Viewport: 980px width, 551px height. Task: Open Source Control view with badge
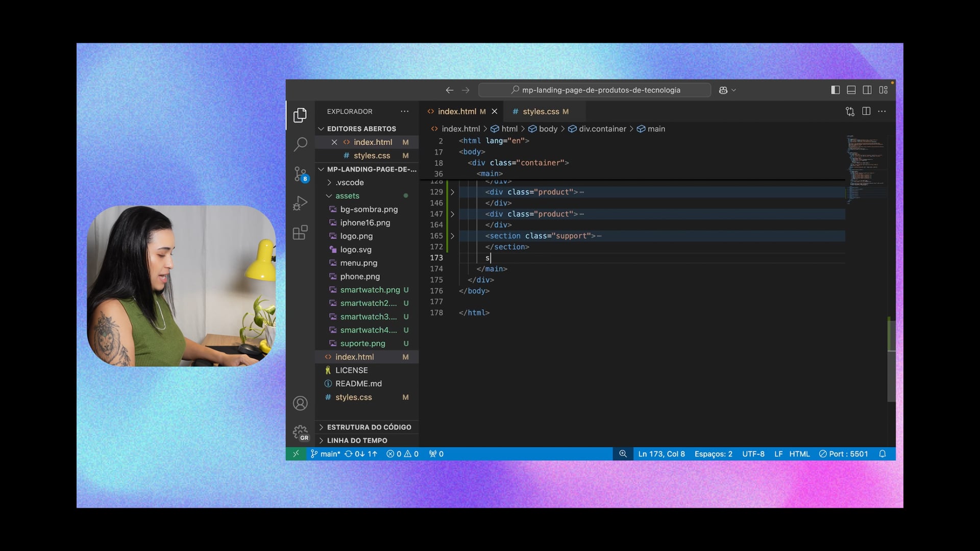300,174
